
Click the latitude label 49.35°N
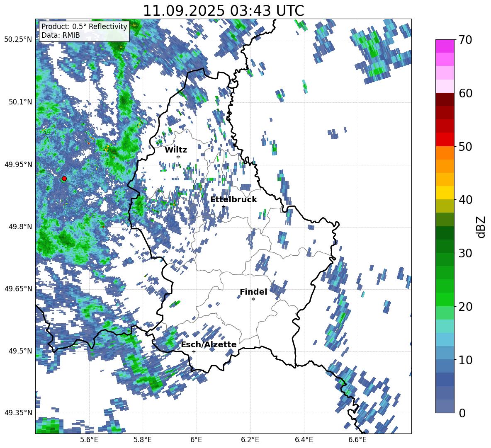18,413
